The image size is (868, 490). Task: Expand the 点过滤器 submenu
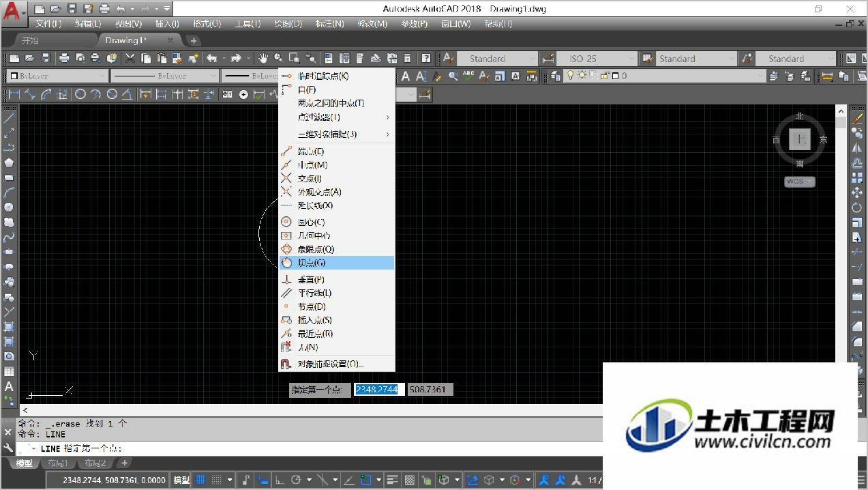coord(337,117)
